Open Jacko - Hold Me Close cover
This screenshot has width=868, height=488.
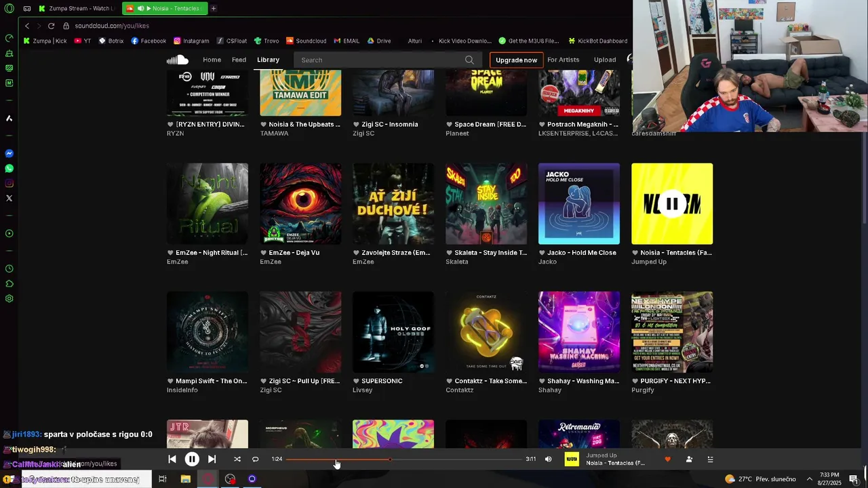pyautogui.click(x=578, y=203)
